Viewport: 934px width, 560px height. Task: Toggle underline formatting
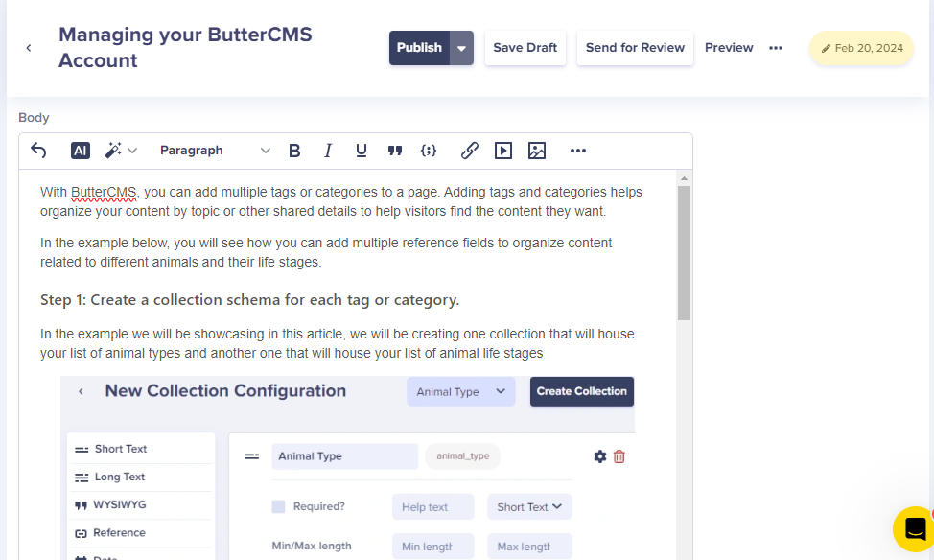(x=361, y=151)
